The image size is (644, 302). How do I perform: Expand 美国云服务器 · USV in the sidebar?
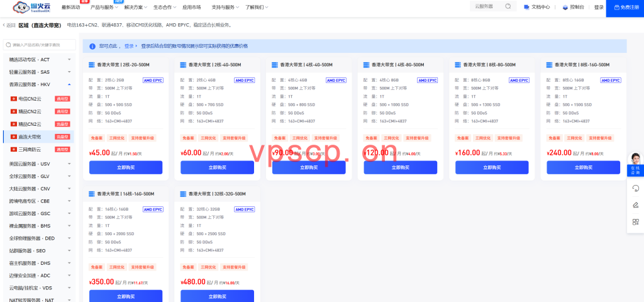(x=39, y=164)
